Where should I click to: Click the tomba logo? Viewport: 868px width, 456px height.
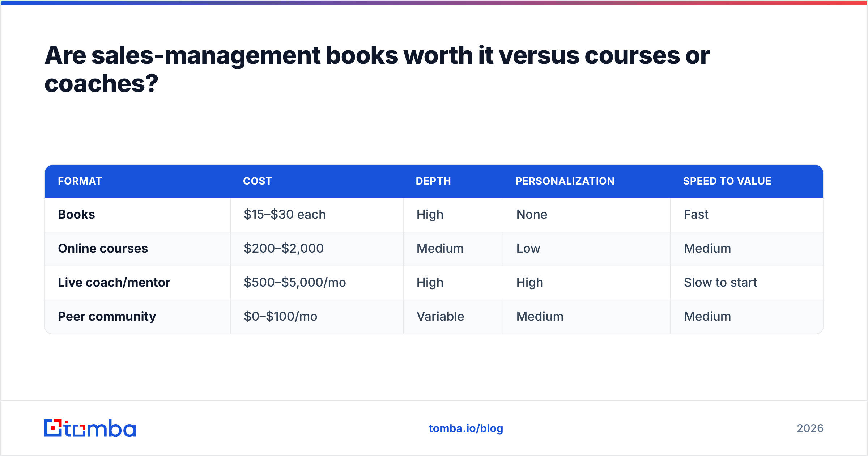point(90,428)
